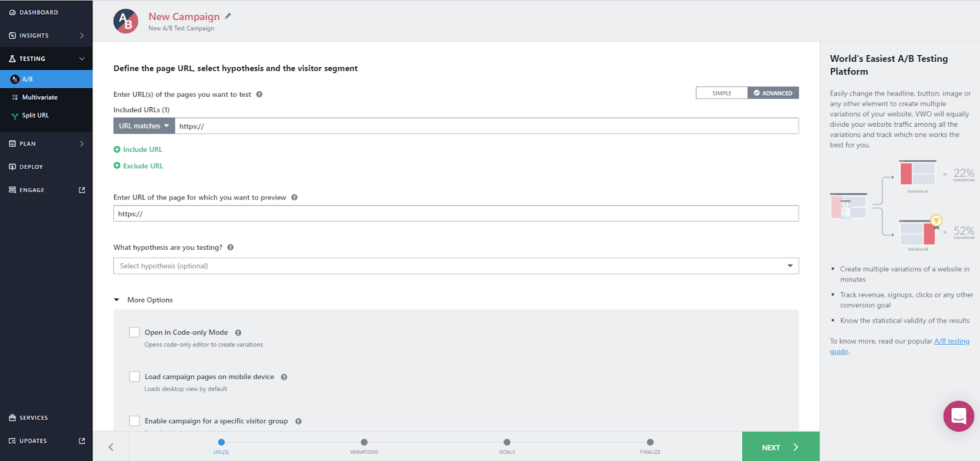The width and height of the screenshot is (980, 461).
Task: Expand the Insights sidebar menu
Action: pos(46,36)
